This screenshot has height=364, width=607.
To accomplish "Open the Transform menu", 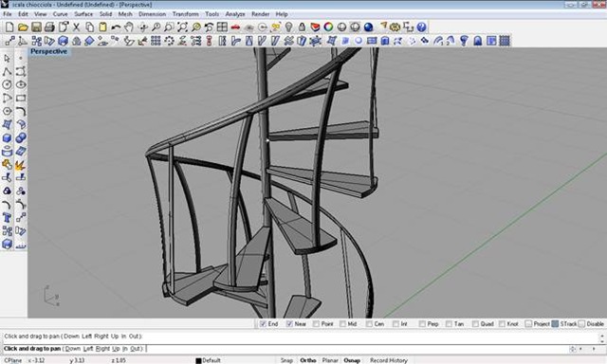I will click(186, 14).
